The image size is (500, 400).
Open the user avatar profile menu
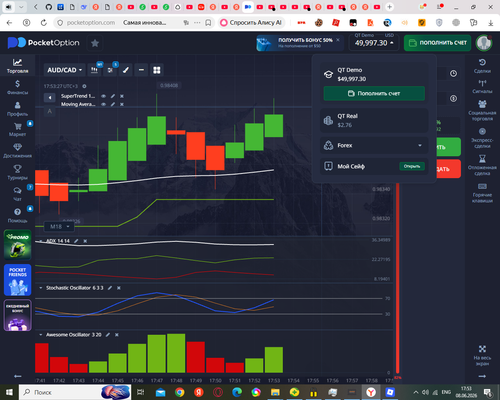(x=484, y=43)
